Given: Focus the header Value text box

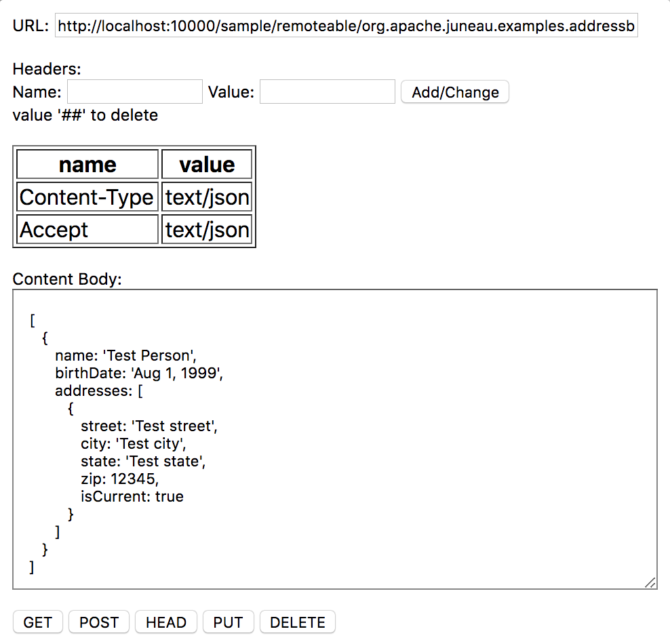Looking at the screenshot, I should [327, 92].
